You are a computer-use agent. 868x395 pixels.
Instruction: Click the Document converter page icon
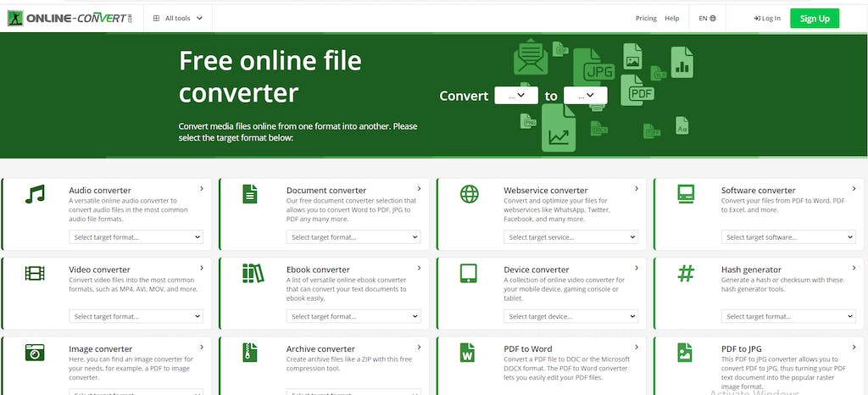point(250,194)
